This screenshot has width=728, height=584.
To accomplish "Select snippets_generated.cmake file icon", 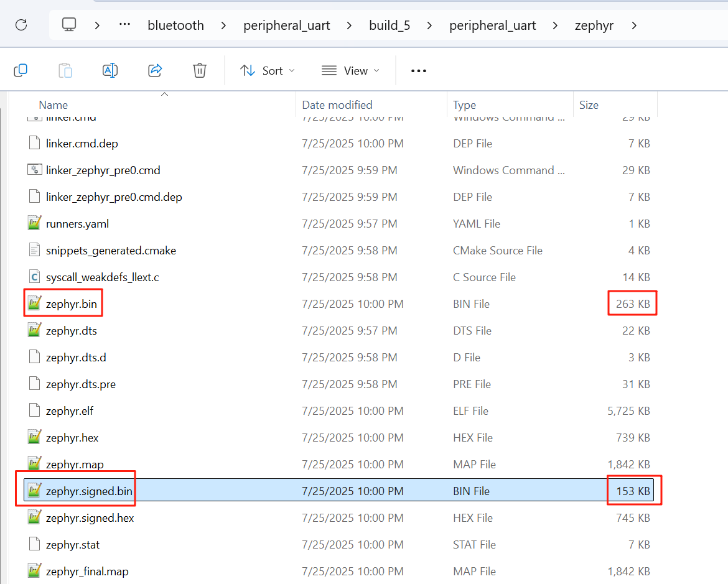I will tap(34, 250).
